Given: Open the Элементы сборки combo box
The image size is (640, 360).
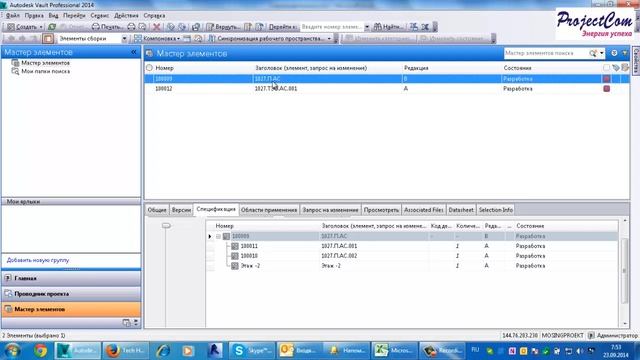Looking at the screenshot, I should pyautogui.click(x=92, y=38).
